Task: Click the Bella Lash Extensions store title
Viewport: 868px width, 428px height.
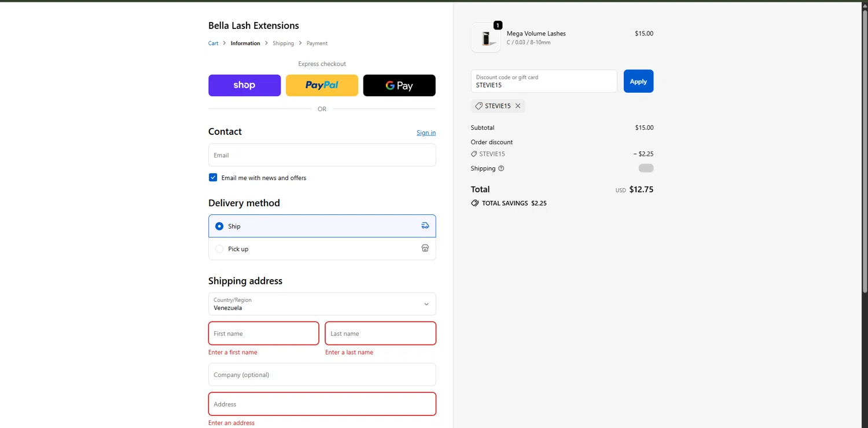Action: click(253, 25)
